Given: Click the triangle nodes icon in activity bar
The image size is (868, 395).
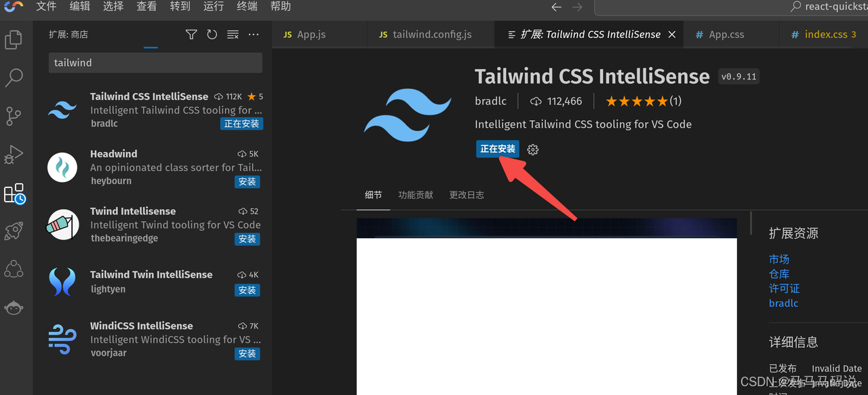Looking at the screenshot, I should [x=14, y=269].
